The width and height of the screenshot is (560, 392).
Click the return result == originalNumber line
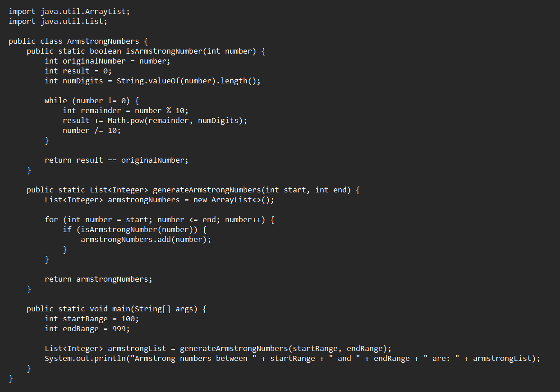pos(116,160)
